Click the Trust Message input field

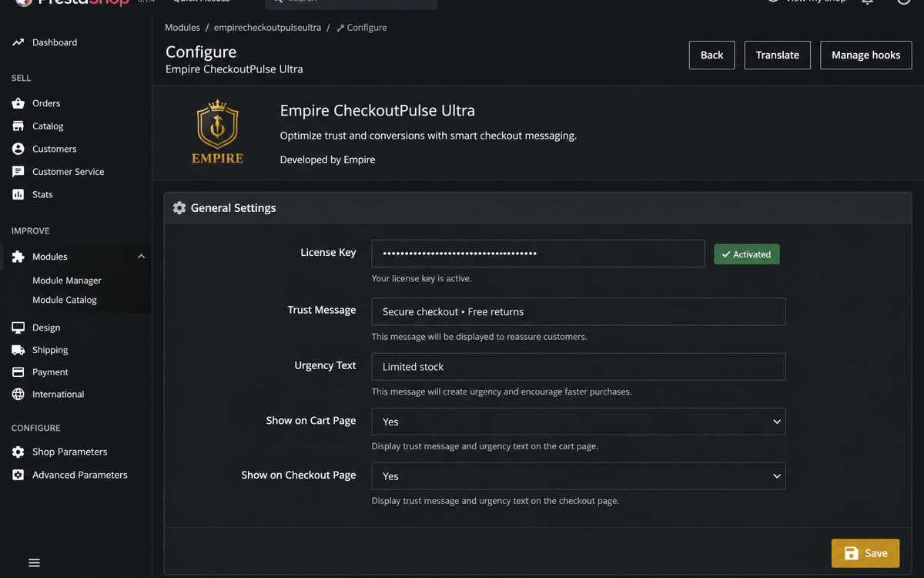(x=578, y=311)
